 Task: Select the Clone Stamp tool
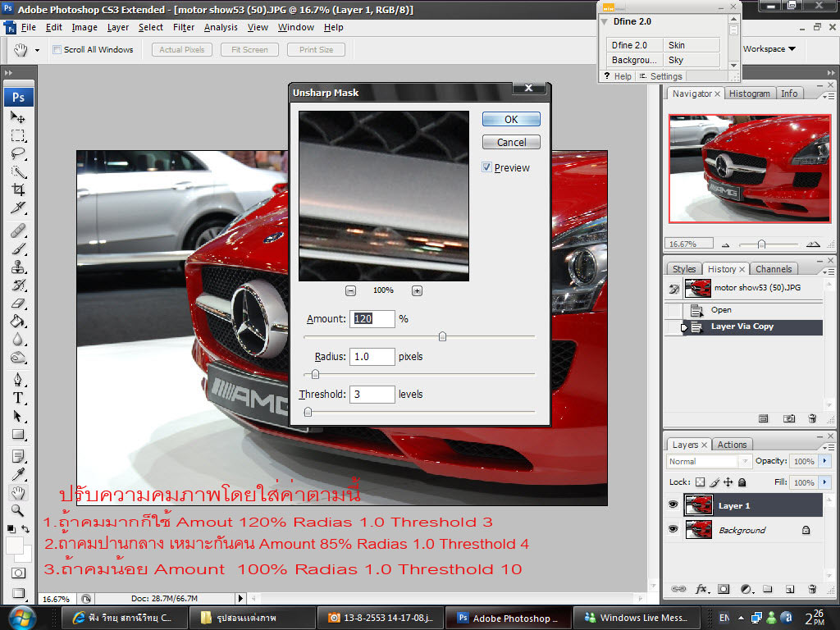pos(18,267)
